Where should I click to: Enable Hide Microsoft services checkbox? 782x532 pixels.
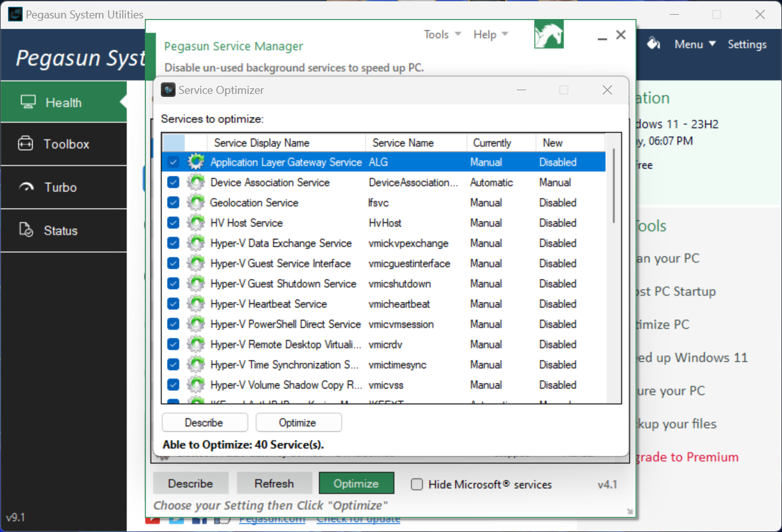coord(417,484)
